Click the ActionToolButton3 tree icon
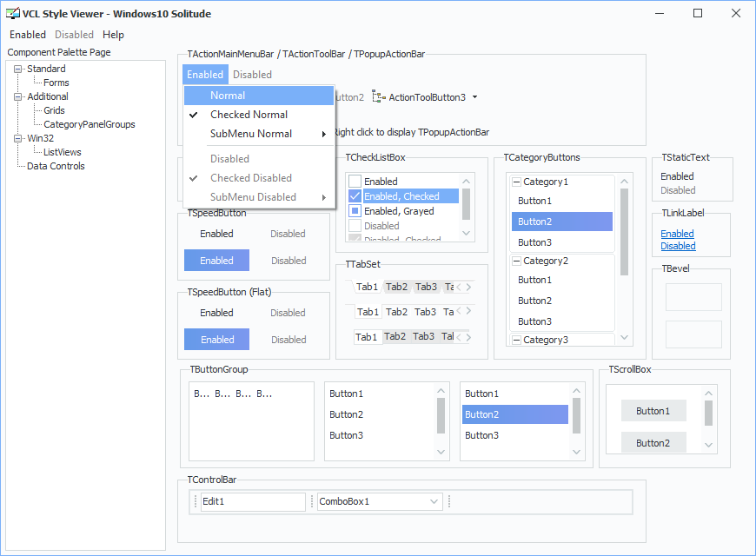The height and width of the screenshot is (556, 756). (x=379, y=97)
